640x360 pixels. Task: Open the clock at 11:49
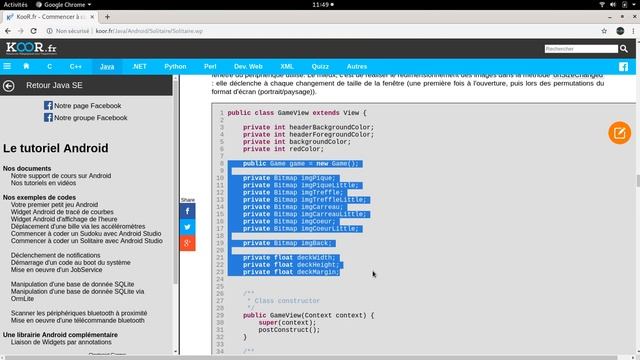(323, 4)
